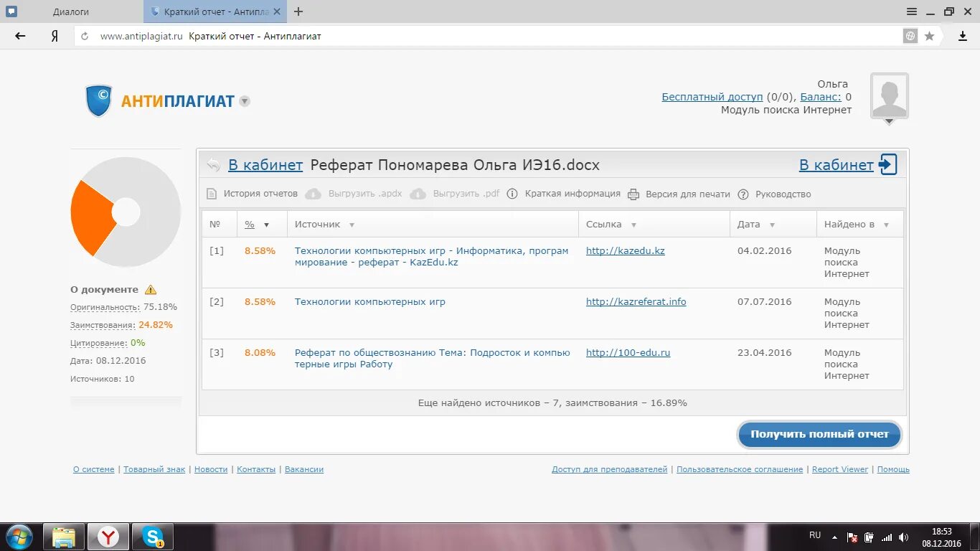Viewport: 980px width, 551px height.
Task: Open the Report Viewer link
Action: (x=840, y=469)
